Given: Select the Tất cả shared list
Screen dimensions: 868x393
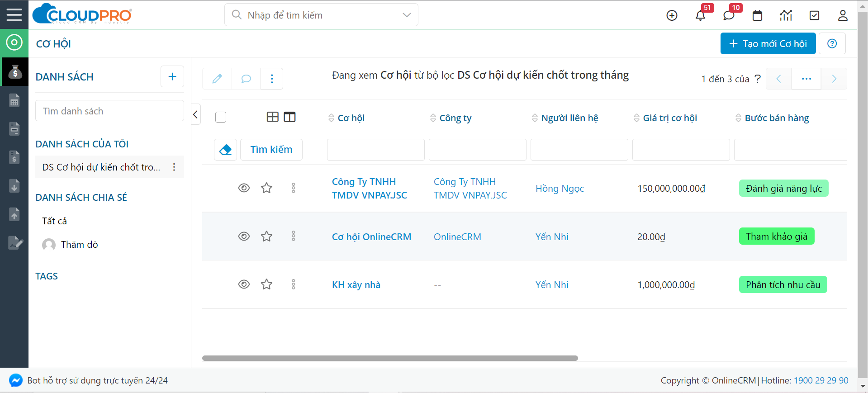Looking at the screenshot, I should pyautogui.click(x=54, y=221).
